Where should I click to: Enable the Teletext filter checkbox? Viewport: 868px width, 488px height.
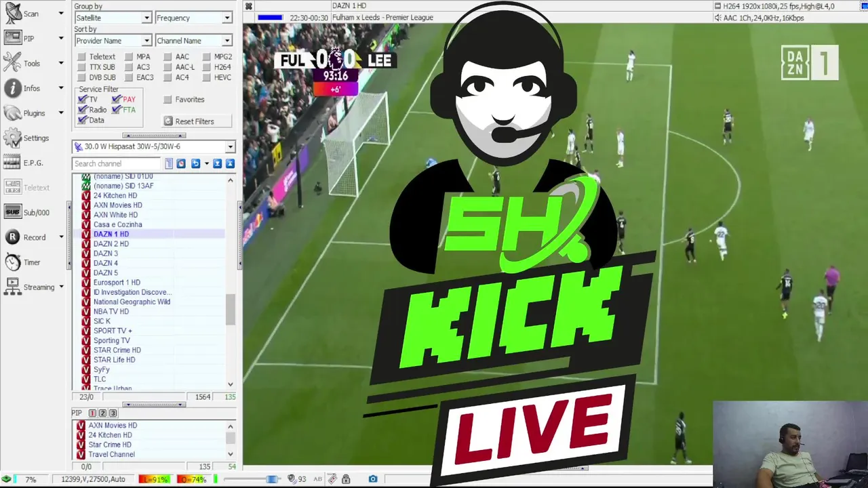(81, 57)
